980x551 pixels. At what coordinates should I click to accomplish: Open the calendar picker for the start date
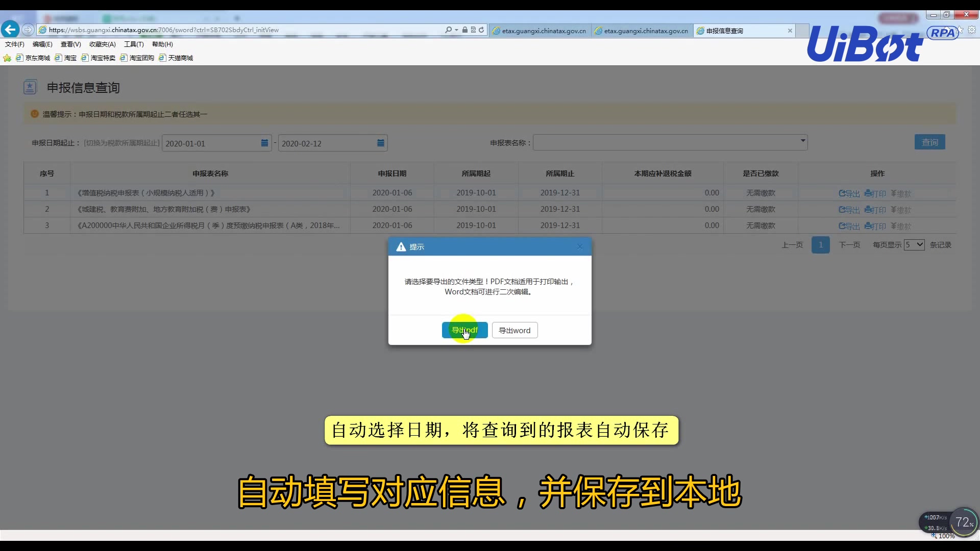[x=264, y=143]
